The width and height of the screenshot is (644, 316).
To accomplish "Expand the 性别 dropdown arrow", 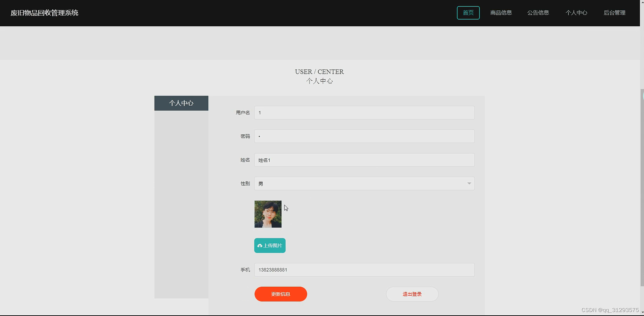I will (x=469, y=184).
